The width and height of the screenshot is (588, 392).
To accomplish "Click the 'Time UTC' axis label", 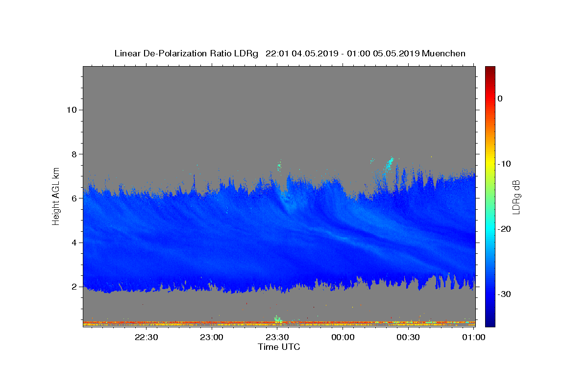I will point(279,347).
